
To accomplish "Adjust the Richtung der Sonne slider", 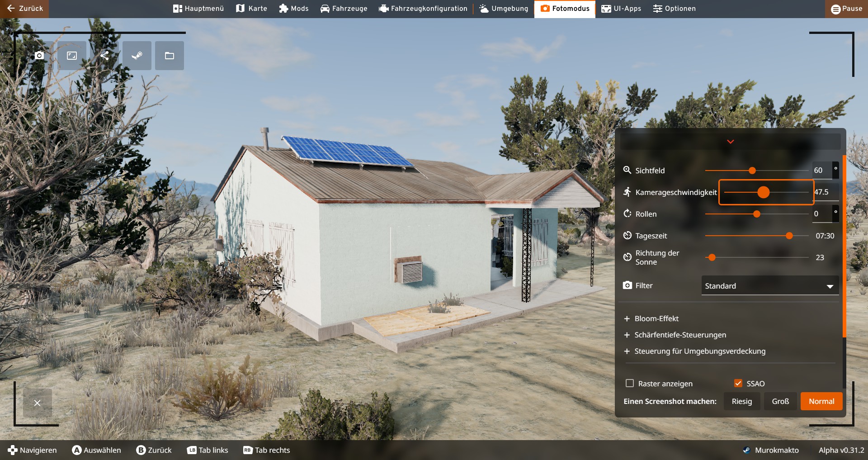I will click(757, 257).
